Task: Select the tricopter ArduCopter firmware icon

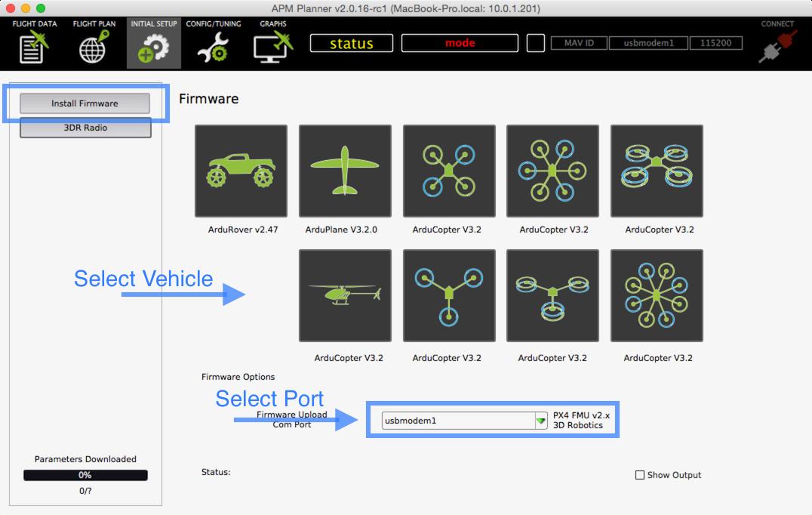Action: tap(449, 295)
